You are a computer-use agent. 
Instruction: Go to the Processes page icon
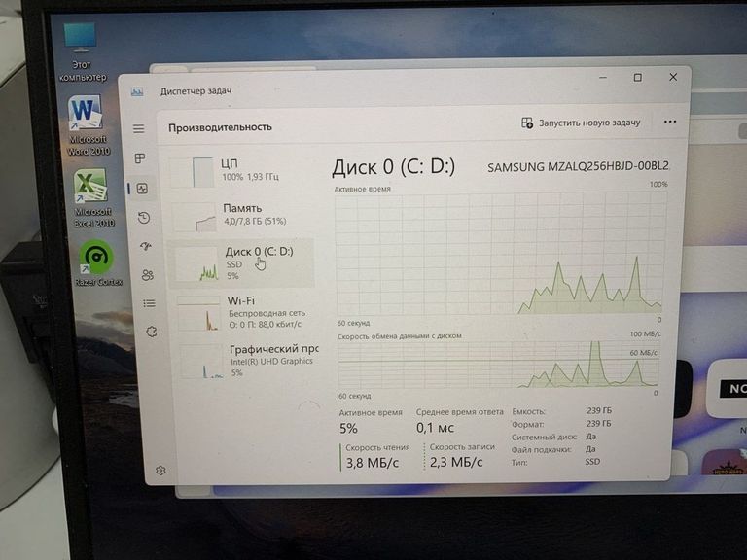[x=140, y=158]
